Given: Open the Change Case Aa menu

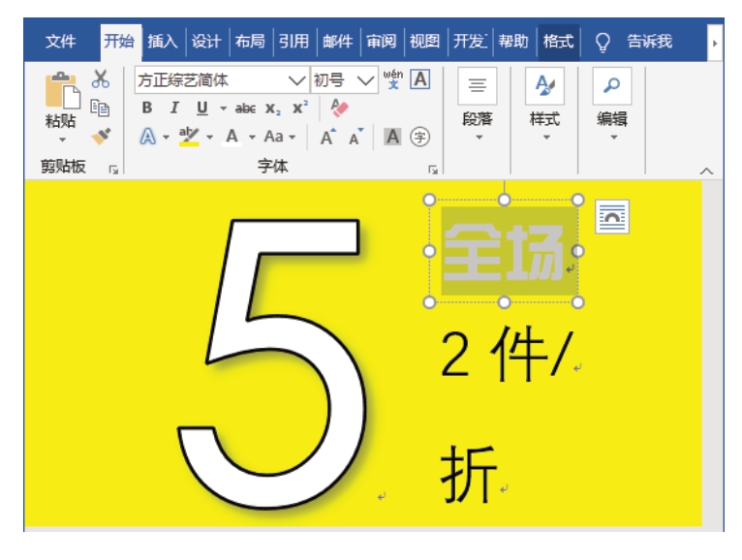Looking at the screenshot, I should tap(279, 137).
